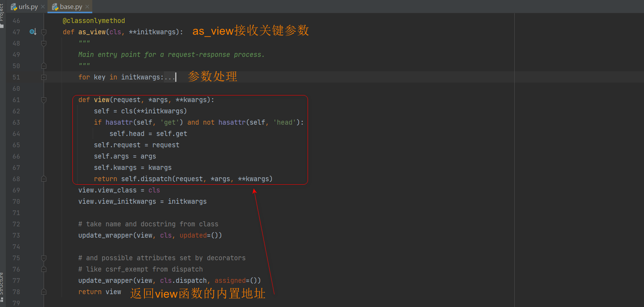Close the base.py tab
This screenshot has height=307, width=644.
tap(87, 7)
